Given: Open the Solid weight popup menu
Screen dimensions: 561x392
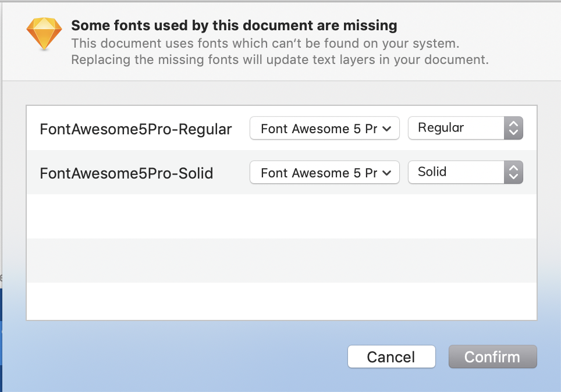Looking at the screenshot, I should (466, 172).
